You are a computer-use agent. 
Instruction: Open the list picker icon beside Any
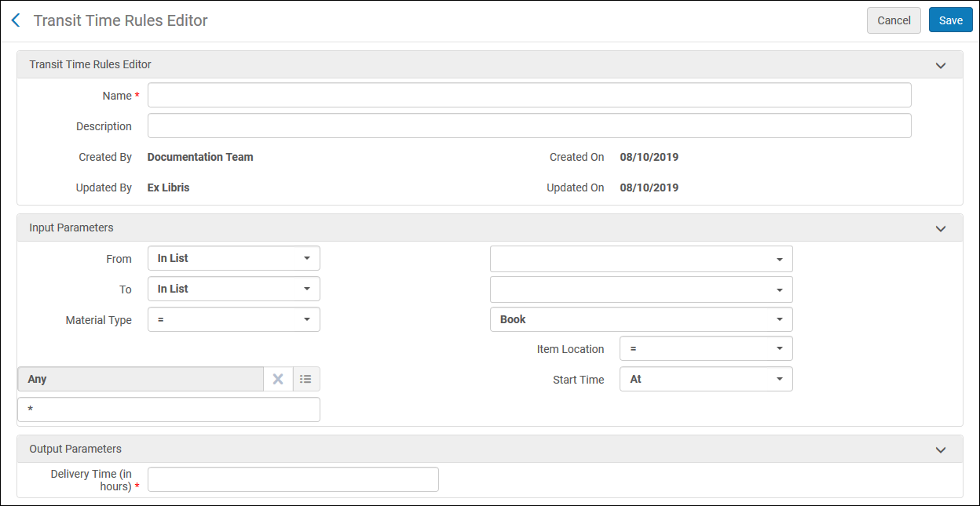pyautogui.click(x=306, y=379)
